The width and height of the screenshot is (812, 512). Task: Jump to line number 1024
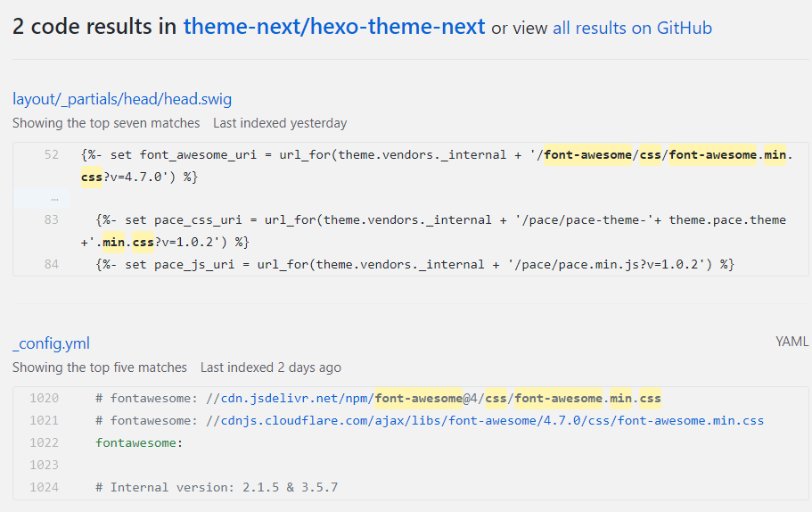point(44,487)
